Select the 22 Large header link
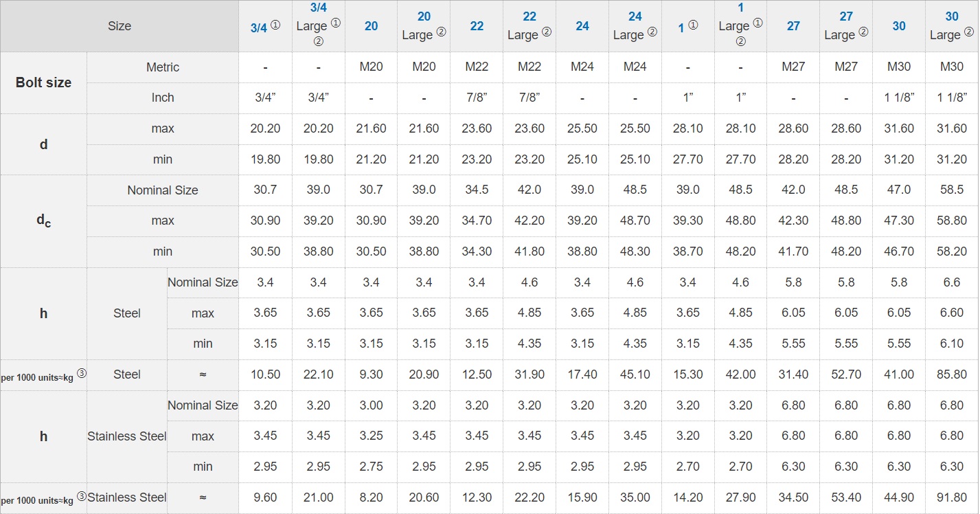This screenshot has width=980, height=514. [x=529, y=16]
